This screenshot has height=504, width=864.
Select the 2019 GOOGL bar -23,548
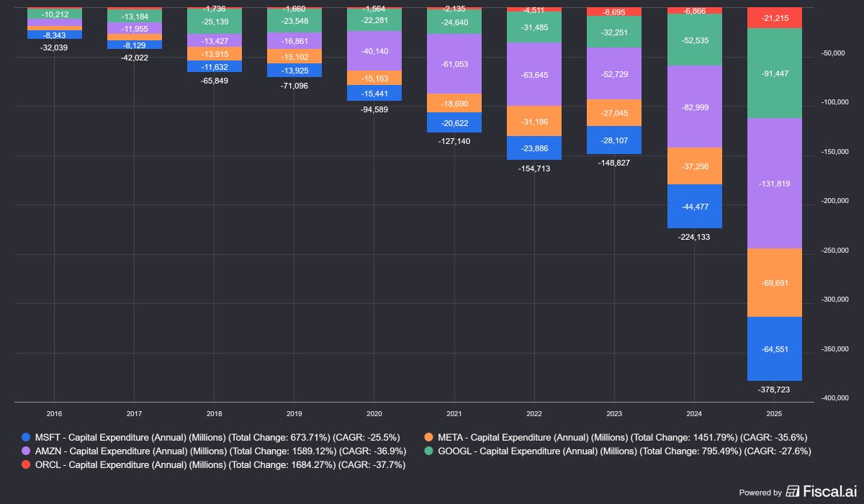click(x=294, y=21)
